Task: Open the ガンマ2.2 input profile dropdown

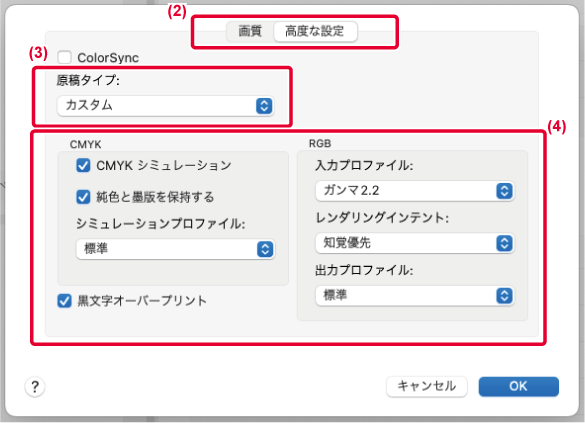Action: [x=415, y=191]
